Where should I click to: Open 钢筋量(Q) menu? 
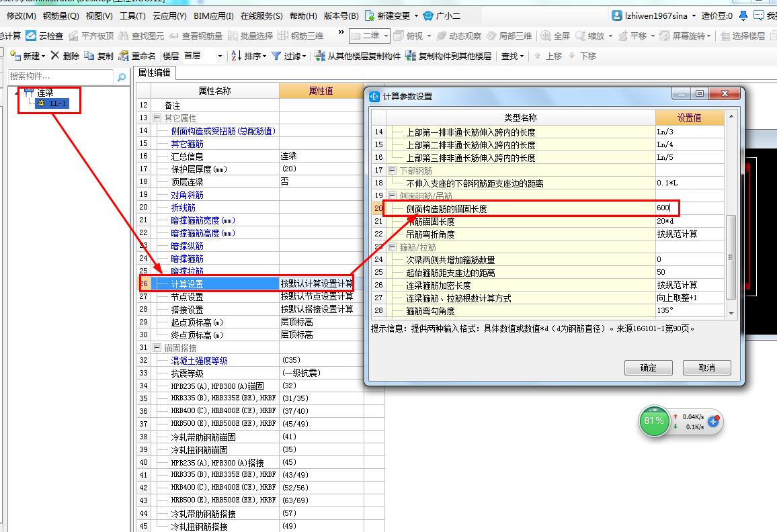[61, 16]
